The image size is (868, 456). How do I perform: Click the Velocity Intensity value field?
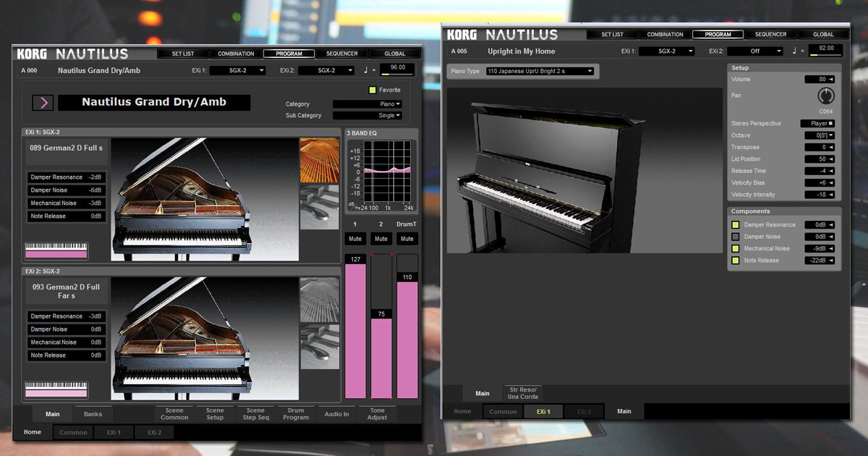click(x=820, y=195)
